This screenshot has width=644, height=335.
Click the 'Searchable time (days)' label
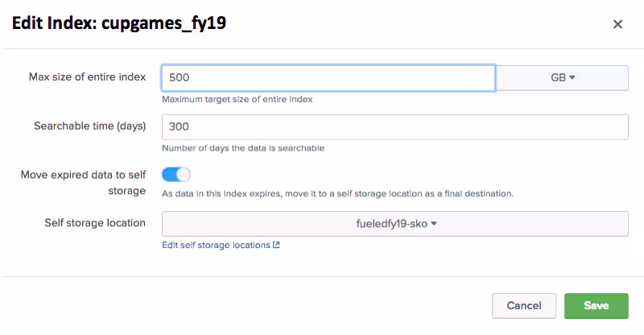[x=89, y=126]
